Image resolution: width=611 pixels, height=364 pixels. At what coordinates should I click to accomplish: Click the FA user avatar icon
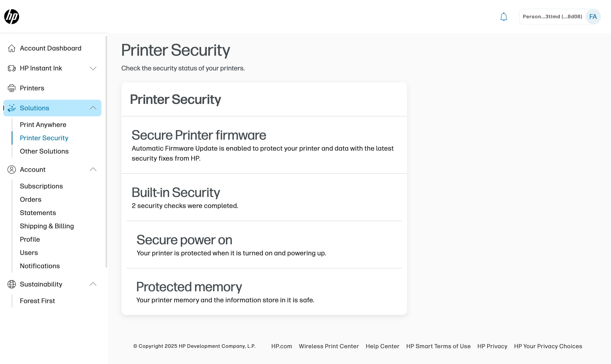593,17
